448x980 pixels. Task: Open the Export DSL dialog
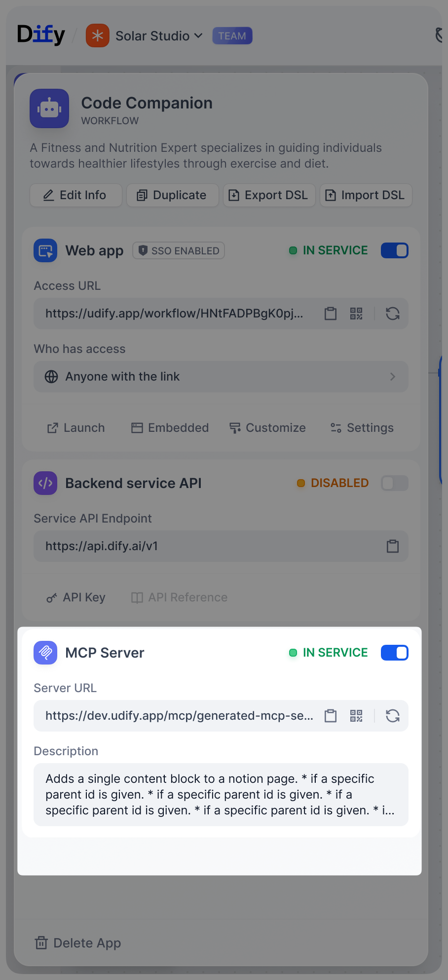click(x=269, y=195)
